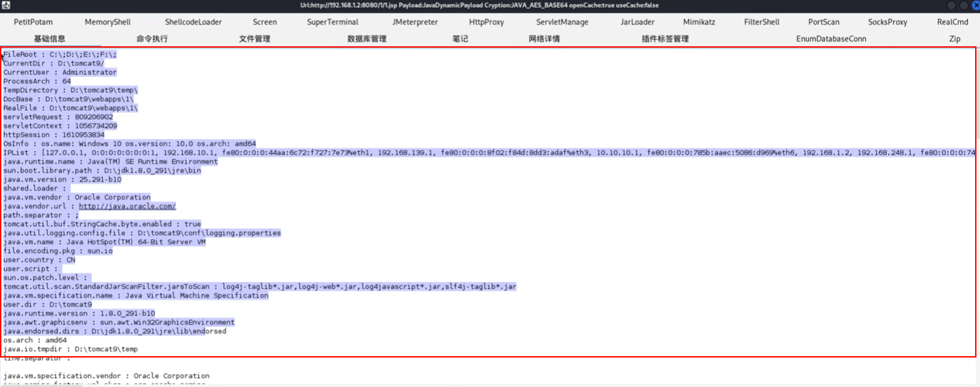Switch to the RealCmd tab
The image size is (980, 387).
(952, 22)
